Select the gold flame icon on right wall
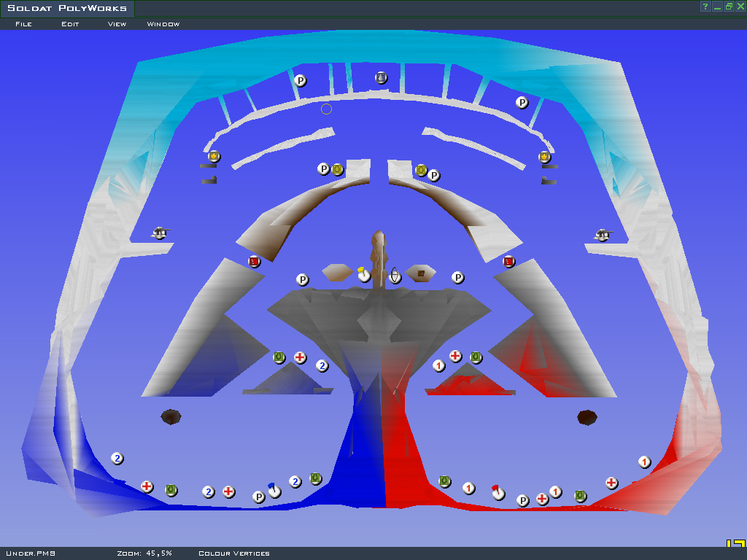This screenshot has width=747, height=560. (544, 157)
